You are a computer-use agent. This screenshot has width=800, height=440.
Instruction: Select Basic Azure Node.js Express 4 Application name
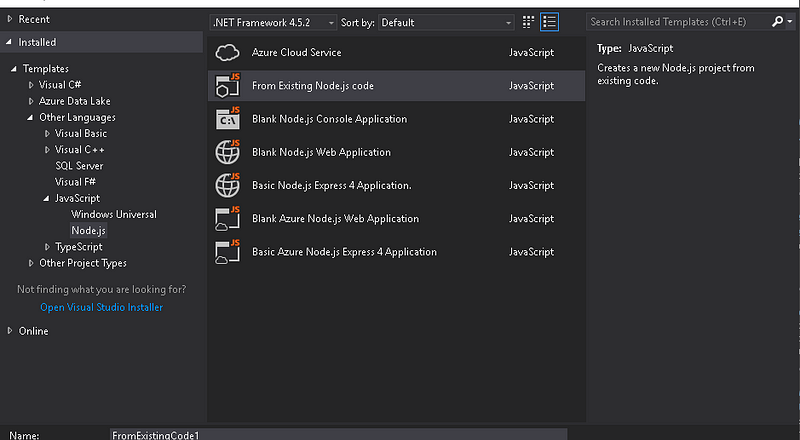point(344,252)
